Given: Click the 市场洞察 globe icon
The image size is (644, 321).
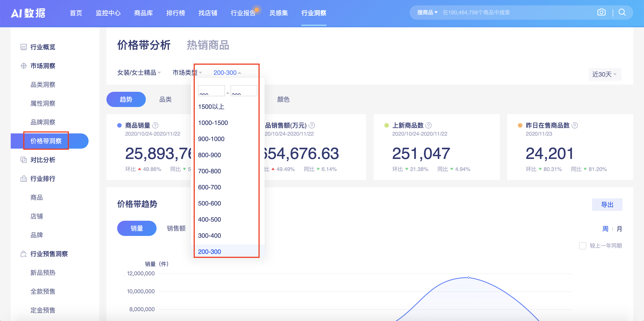Looking at the screenshot, I should pyautogui.click(x=23, y=66).
